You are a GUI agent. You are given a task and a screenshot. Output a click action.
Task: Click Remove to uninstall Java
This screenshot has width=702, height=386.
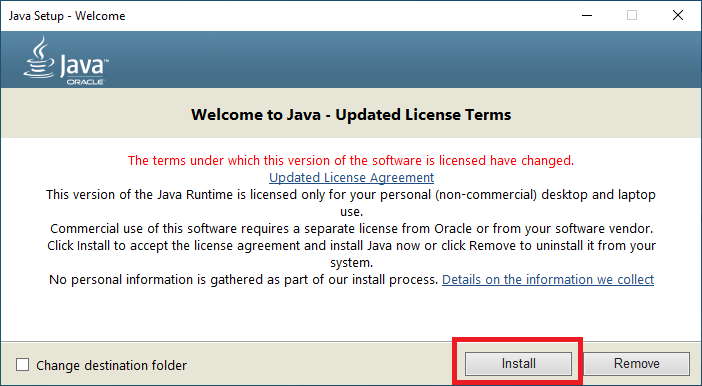pos(637,363)
